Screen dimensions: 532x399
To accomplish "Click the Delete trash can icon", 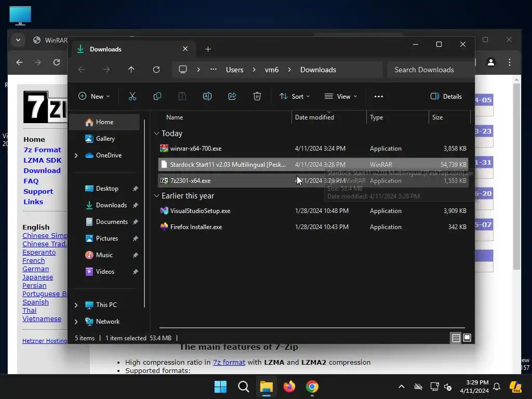I will pyautogui.click(x=257, y=96).
